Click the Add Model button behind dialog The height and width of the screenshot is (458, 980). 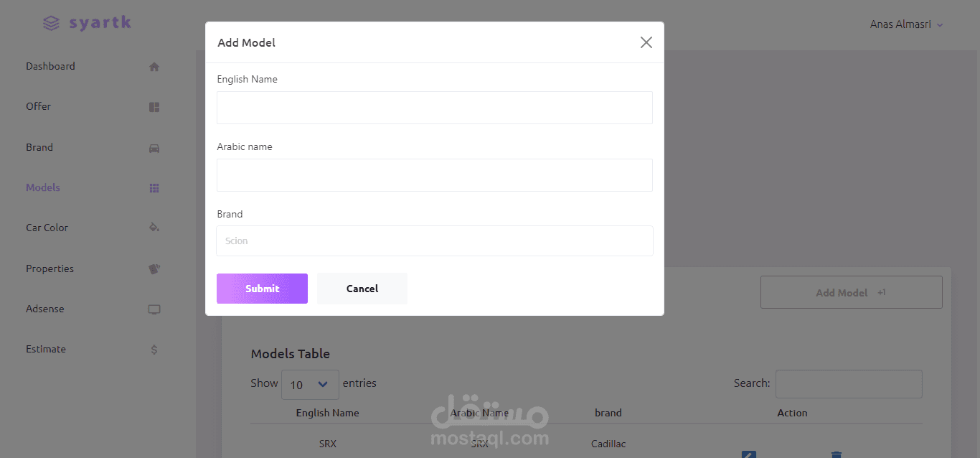(x=852, y=292)
